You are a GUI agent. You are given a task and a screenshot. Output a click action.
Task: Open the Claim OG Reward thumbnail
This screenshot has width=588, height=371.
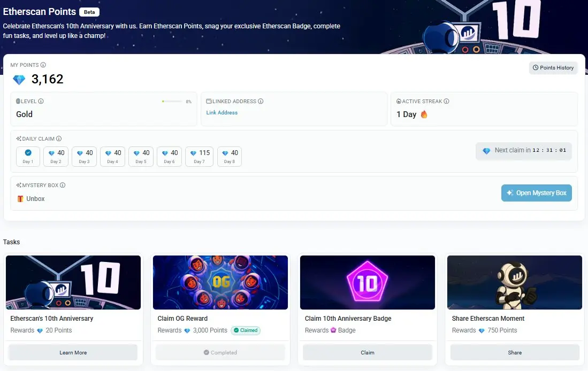(220, 283)
